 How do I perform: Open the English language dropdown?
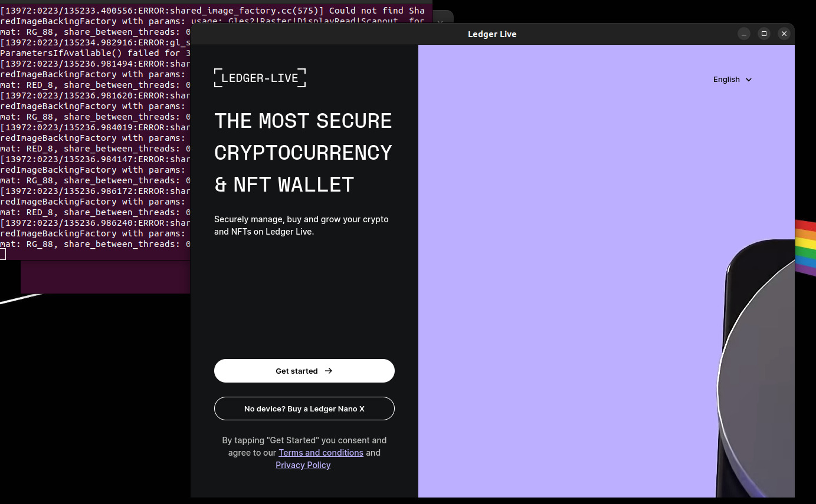[x=732, y=80]
